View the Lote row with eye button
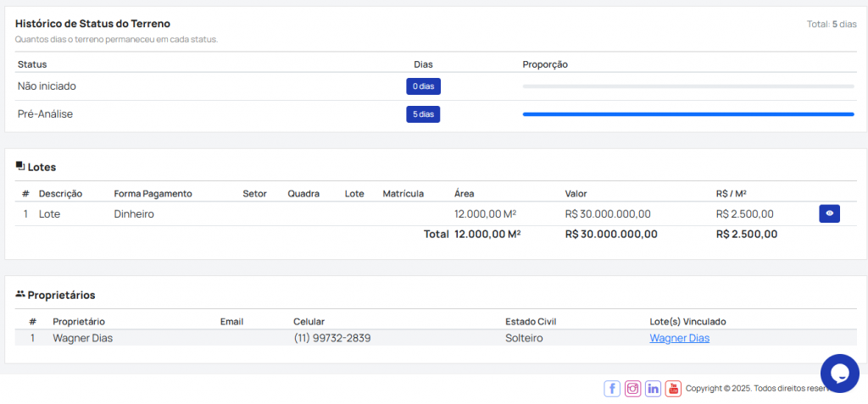868x404 pixels. tap(829, 214)
